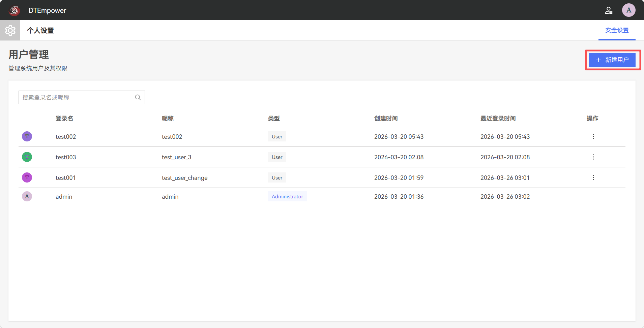Click the 创建时间 column header

click(386, 118)
